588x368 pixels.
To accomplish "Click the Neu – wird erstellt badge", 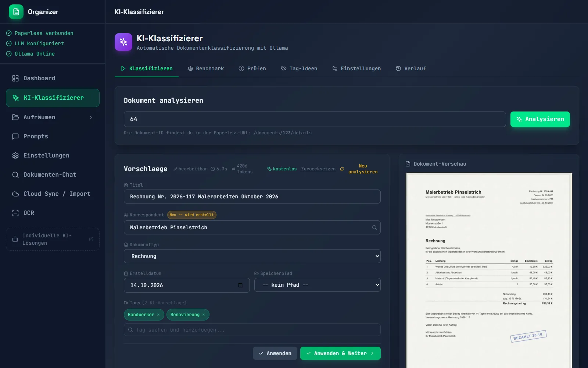I will pos(192,215).
